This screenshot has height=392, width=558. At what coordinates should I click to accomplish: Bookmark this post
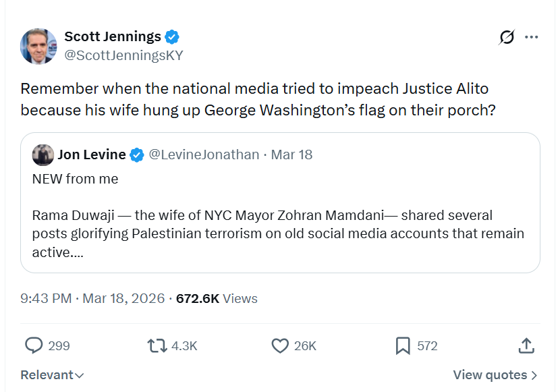(x=403, y=346)
